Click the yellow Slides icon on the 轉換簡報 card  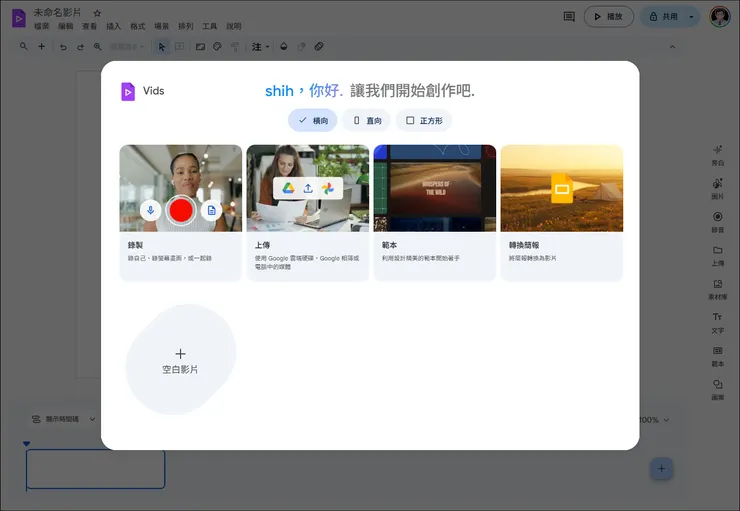562,188
